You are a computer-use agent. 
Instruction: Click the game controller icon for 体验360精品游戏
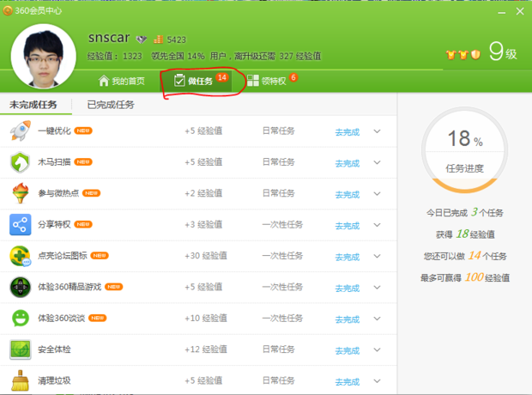tap(21, 287)
